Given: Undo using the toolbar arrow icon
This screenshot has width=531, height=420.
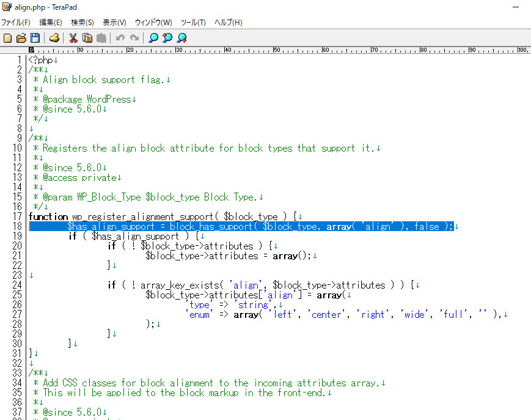Looking at the screenshot, I should [120, 38].
